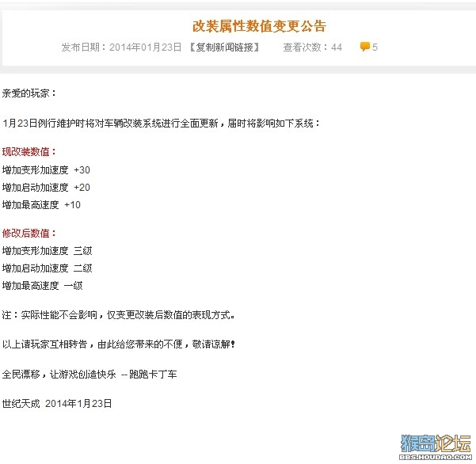Click the orange comment bubble icon
The height and width of the screenshot is (464, 476).
[364, 47]
